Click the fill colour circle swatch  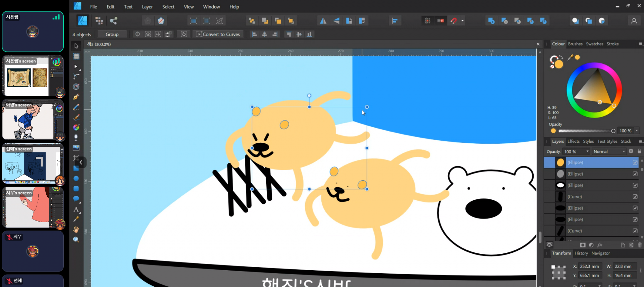pos(558,64)
